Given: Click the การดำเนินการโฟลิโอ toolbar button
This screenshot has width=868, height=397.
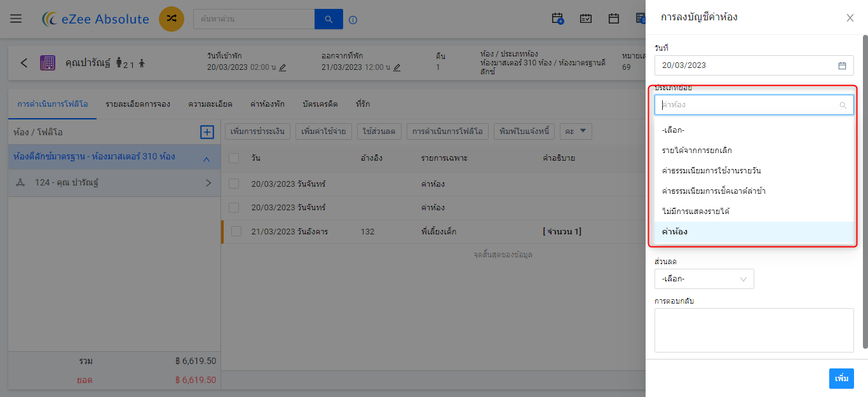Looking at the screenshot, I should (x=448, y=131).
